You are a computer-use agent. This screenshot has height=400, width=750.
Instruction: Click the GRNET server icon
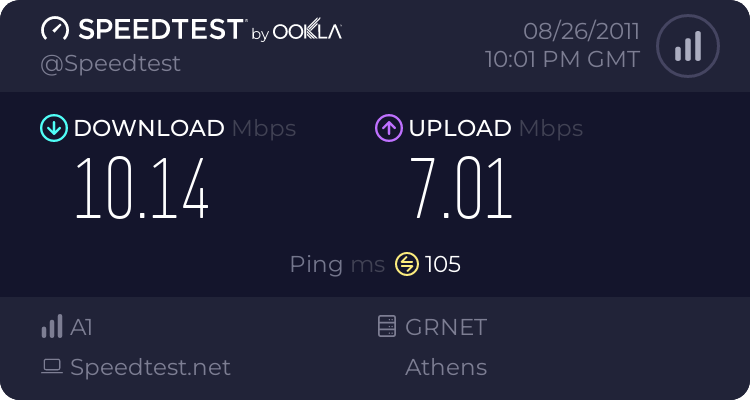point(386,326)
